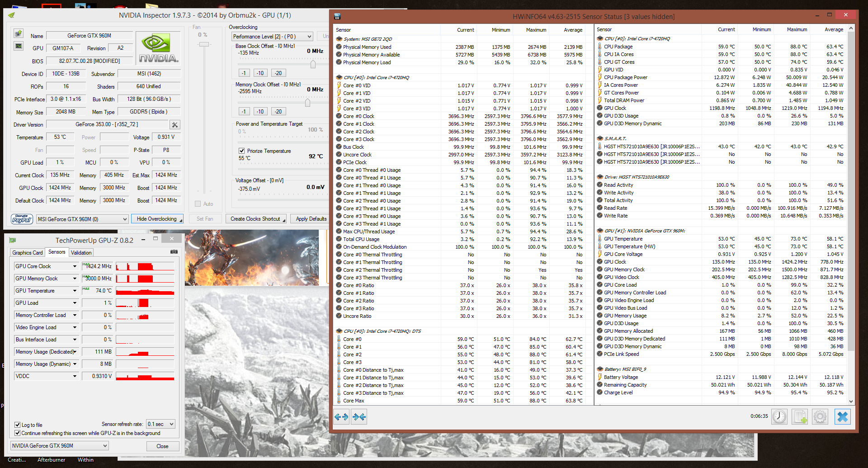
Task: Click the NVIDIA Inspector title bar icon
Action: [x=11, y=15]
